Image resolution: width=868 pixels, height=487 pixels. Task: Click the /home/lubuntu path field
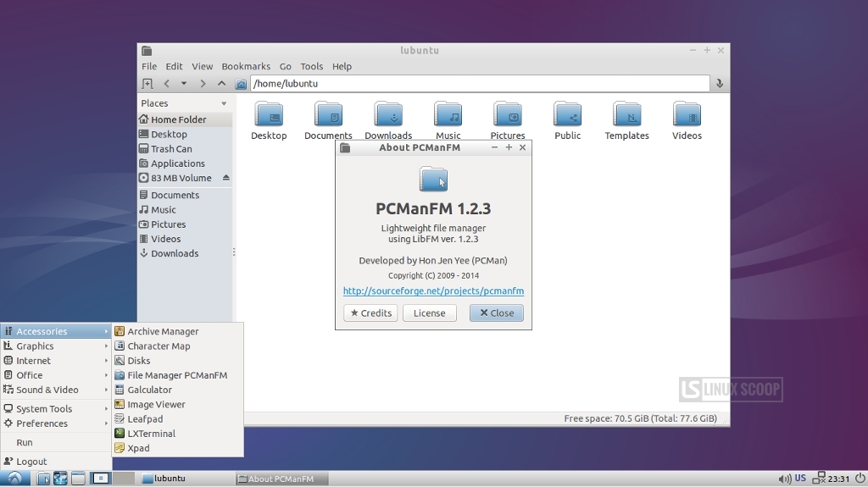click(x=480, y=84)
